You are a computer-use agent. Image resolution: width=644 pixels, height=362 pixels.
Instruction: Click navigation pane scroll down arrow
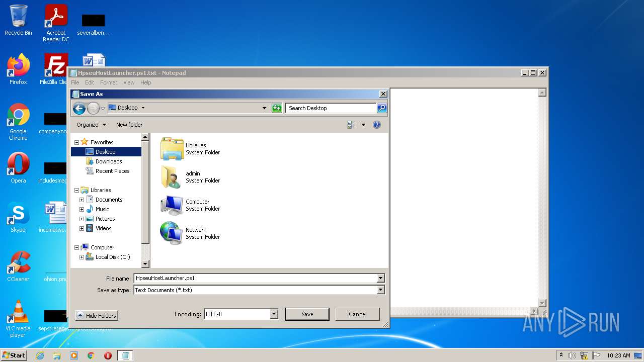click(145, 263)
